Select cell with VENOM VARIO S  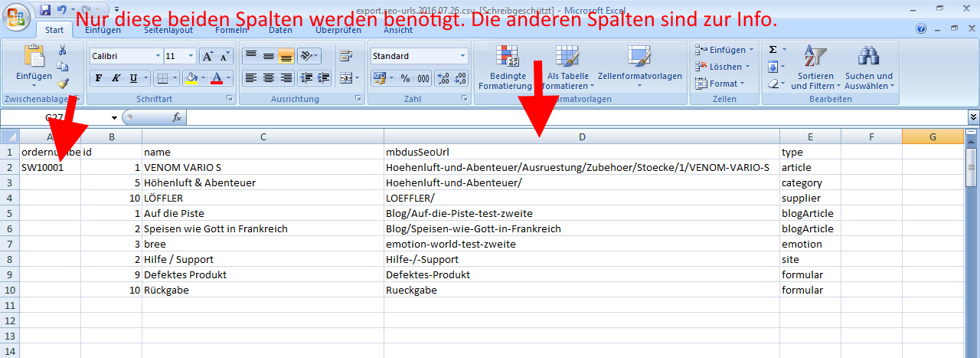point(263,167)
